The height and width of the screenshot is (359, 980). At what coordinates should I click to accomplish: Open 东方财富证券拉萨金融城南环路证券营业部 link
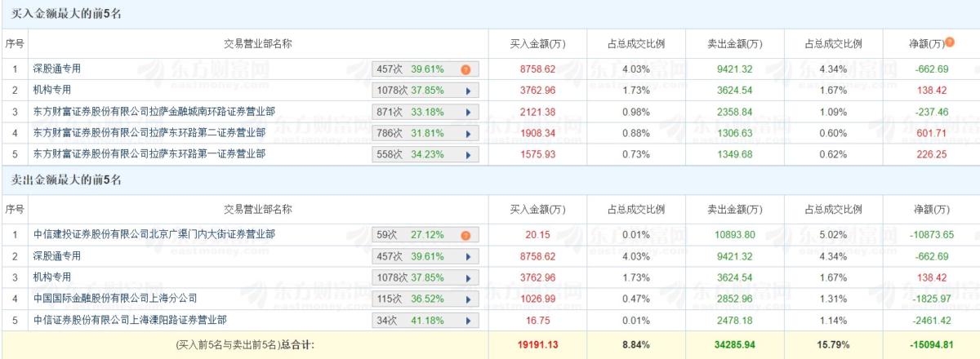(x=155, y=111)
